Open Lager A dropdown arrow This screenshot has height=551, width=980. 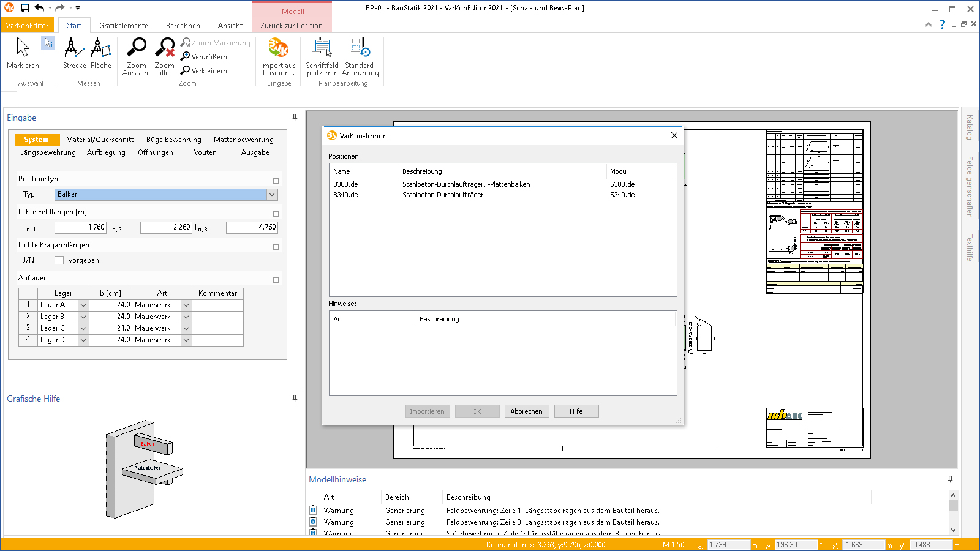(83, 305)
